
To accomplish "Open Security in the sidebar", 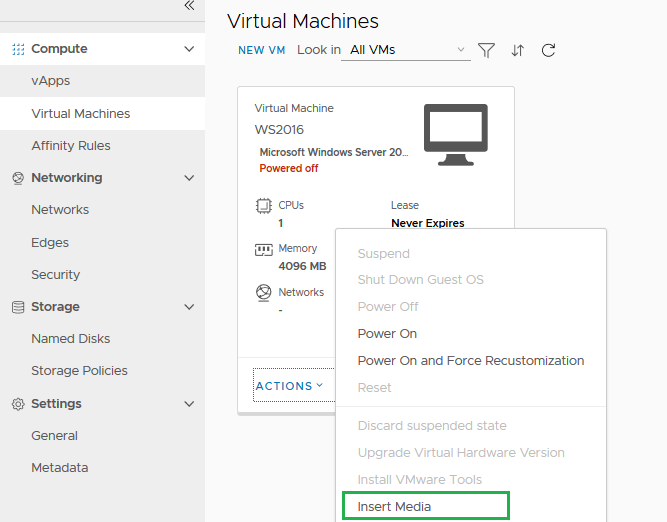I will click(55, 275).
